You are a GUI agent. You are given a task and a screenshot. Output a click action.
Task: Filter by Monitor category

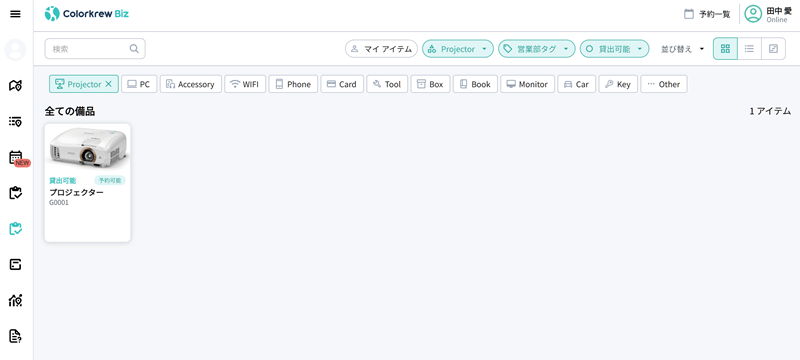(x=528, y=84)
